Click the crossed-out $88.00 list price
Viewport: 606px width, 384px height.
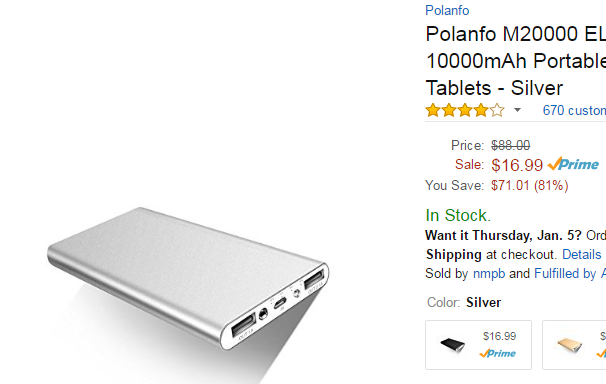[x=511, y=146]
